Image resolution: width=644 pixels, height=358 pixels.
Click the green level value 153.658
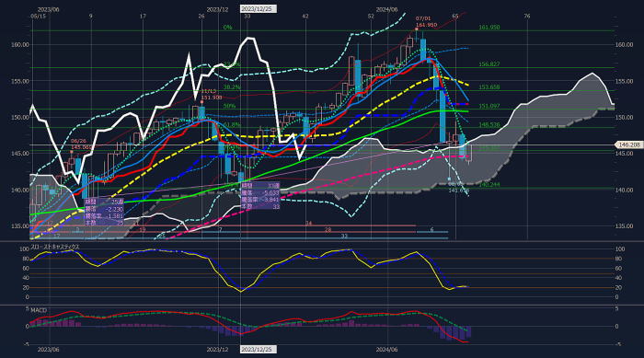[x=489, y=87]
